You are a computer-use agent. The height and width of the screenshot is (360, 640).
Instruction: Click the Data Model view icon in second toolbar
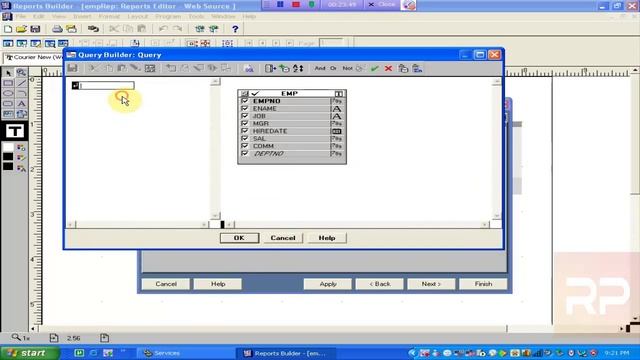pyautogui.click(x=8, y=43)
